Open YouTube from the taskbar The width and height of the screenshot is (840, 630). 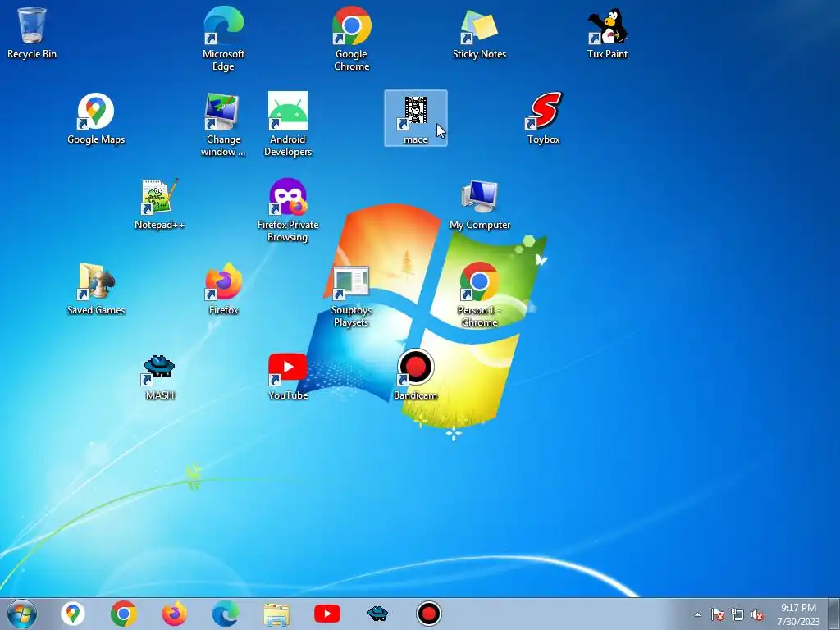click(x=327, y=614)
